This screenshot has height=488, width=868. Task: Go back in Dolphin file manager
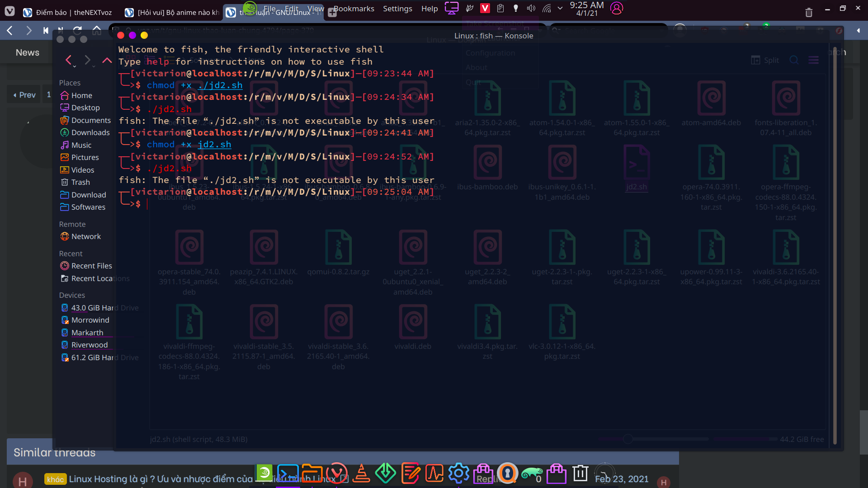[69, 60]
